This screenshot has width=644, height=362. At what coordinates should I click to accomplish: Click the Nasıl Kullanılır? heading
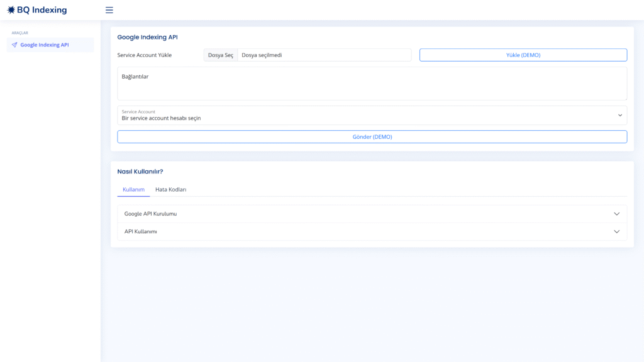(140, 172)
